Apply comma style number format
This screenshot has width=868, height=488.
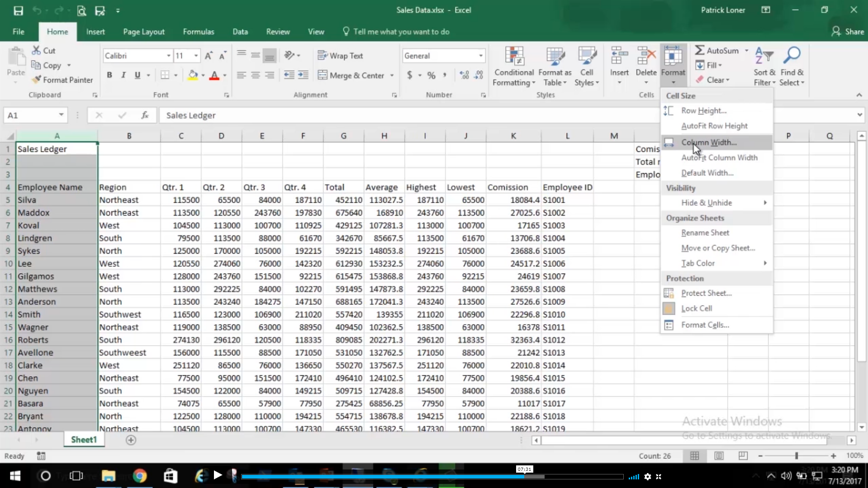pos(445,75)
